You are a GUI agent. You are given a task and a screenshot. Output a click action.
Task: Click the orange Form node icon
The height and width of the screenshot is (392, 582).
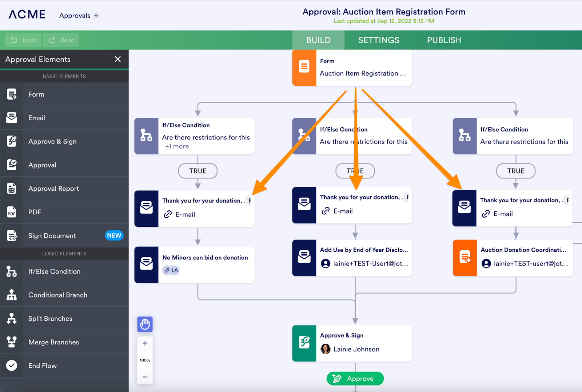[x=304, y=68]
